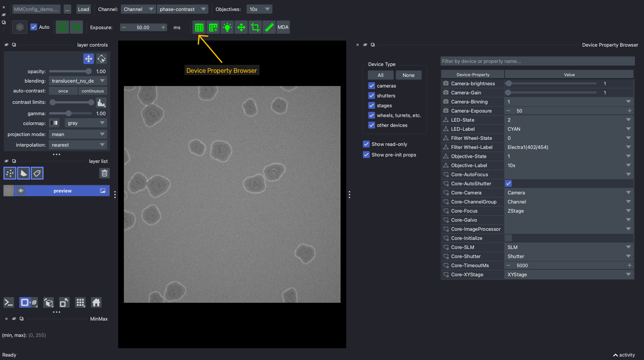Viewport: 644px width, 360px height.
Task: Select All device types button
Action: 380,75
